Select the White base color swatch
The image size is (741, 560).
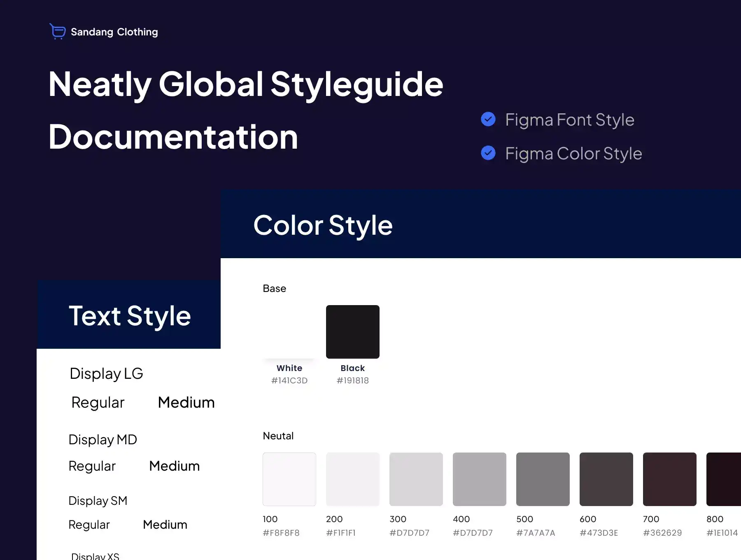pyautogui.click(x=289, y=331)
